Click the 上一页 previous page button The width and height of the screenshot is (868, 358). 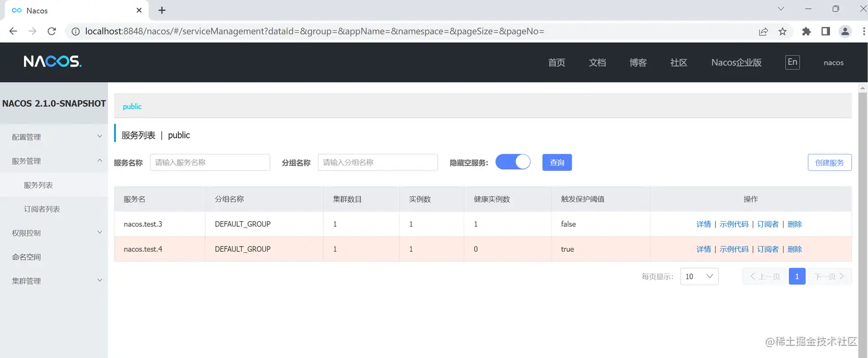[x=765, y=276]
